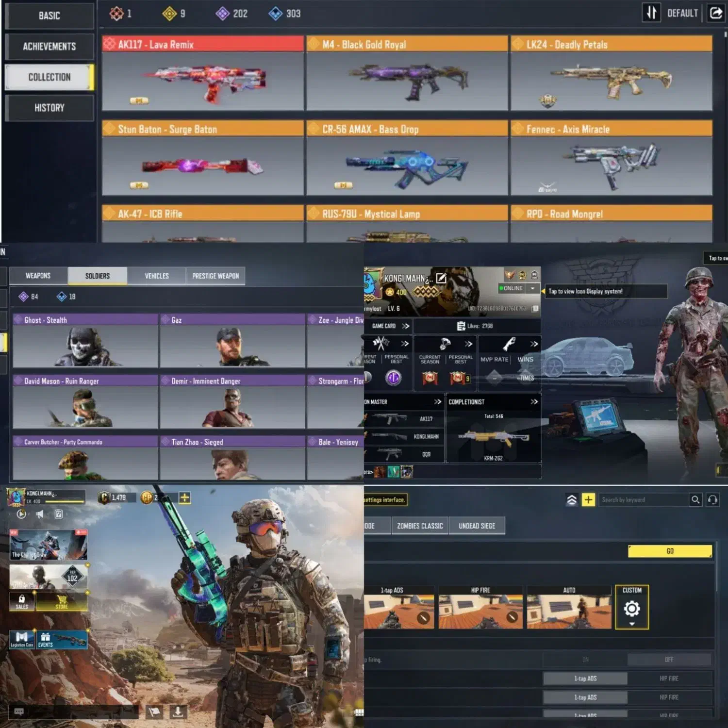Tap the Likes: 2768 counter
Viewport: 728px width, 728px height.
(x=475, y=326)
